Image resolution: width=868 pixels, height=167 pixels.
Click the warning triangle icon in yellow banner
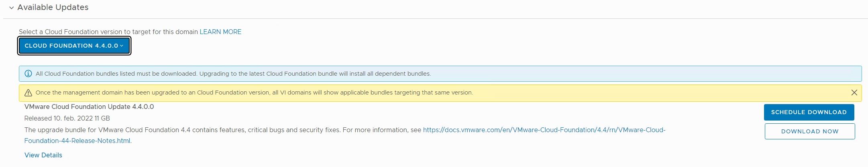click(x=28, y=93)
